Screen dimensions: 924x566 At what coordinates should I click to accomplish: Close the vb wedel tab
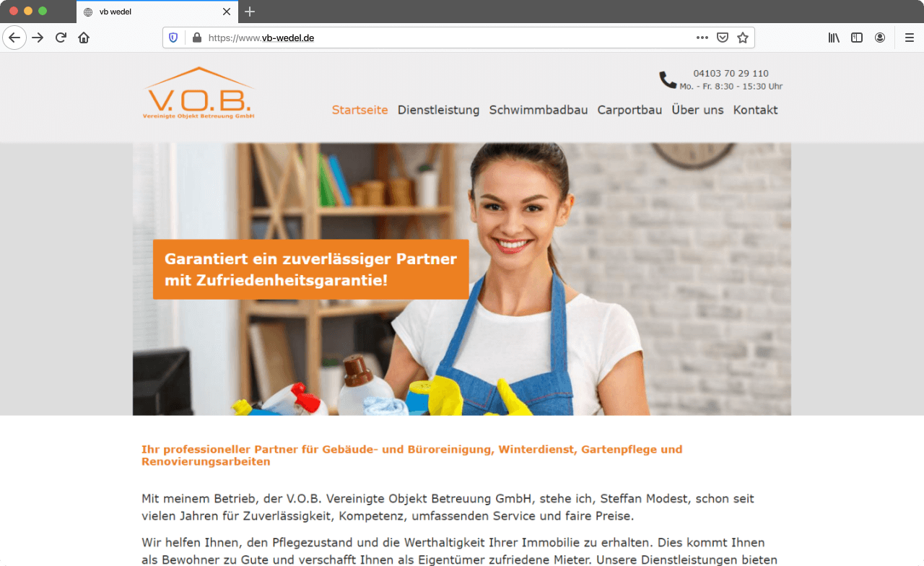coord(227,12)
